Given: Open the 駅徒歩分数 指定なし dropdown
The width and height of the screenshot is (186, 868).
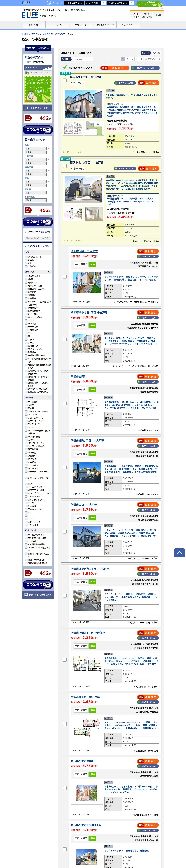Looking at the screenshot, I should point(36,200).
